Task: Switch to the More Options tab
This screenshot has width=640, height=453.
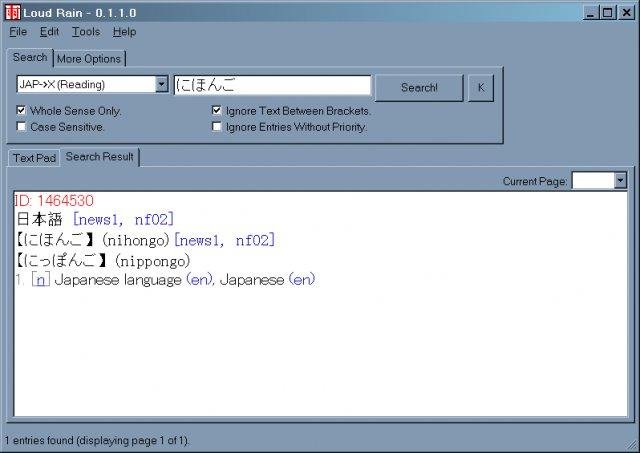Action: tap(89, 59)
